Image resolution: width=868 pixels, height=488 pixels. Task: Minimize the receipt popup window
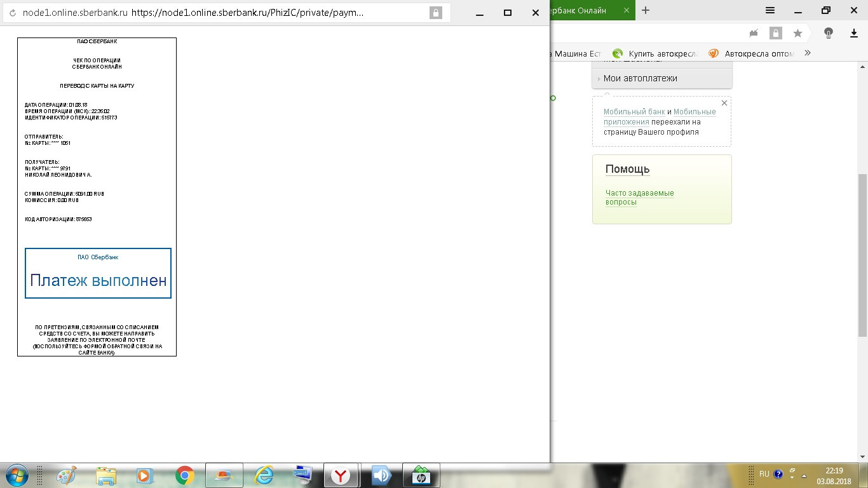[480, 13]
